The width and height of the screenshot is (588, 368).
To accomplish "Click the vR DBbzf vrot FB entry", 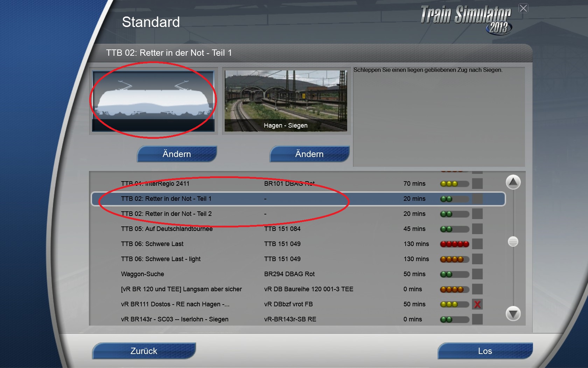I will click(288, 304).
